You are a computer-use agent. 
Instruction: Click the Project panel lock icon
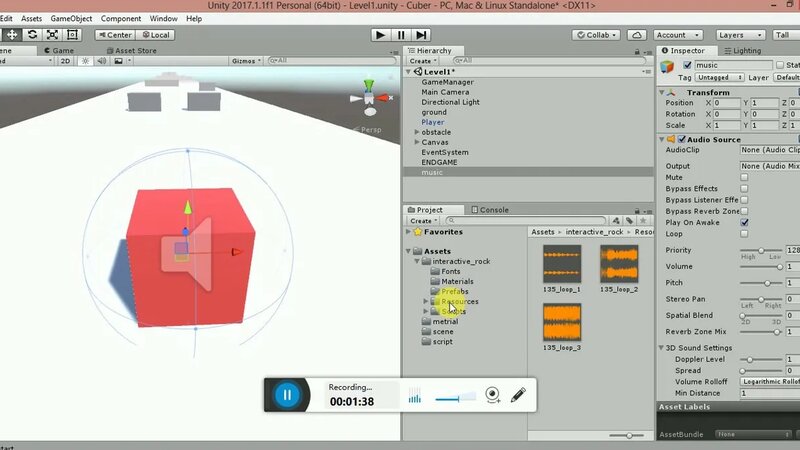click(x=637, y=211)
